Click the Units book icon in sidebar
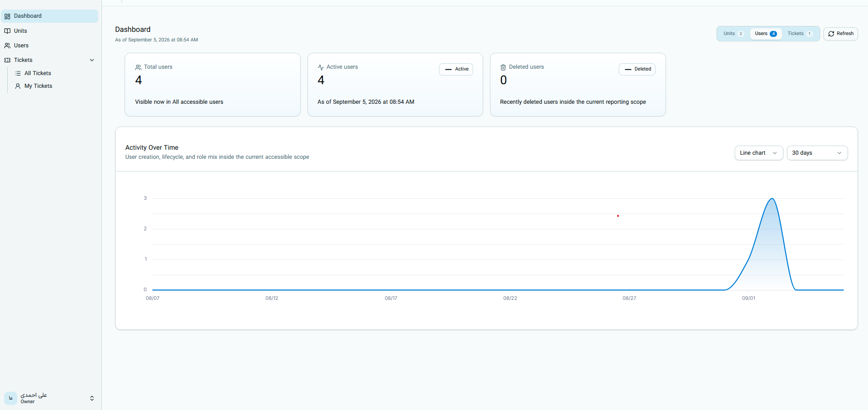The height and width of the screenshot is (410, 868). coord(7,31)
